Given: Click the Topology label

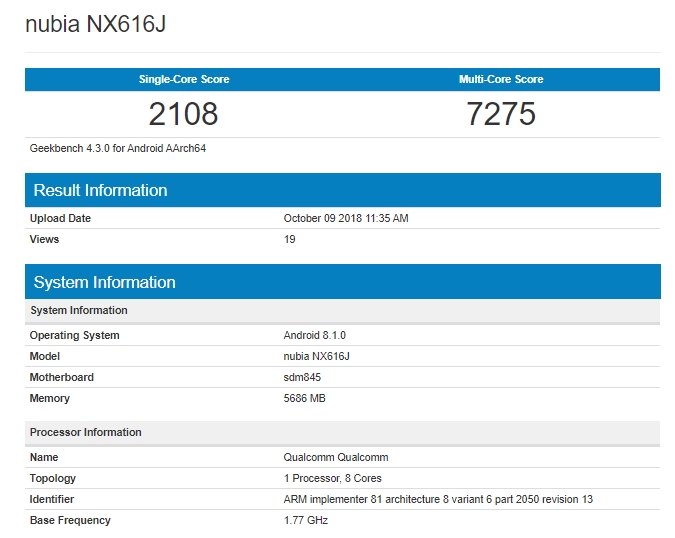Looking at the screenshot, I should [x=53, y=478].
